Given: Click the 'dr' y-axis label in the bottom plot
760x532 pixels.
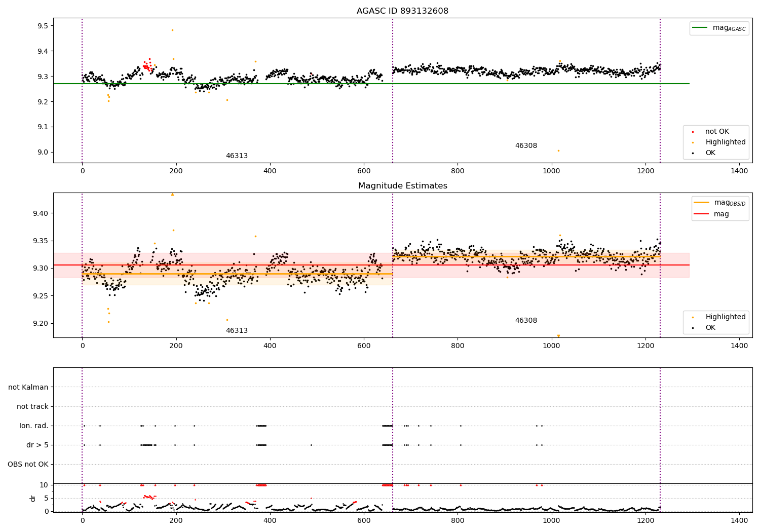Looking at the screenshot, I should [x=33, y=498].
